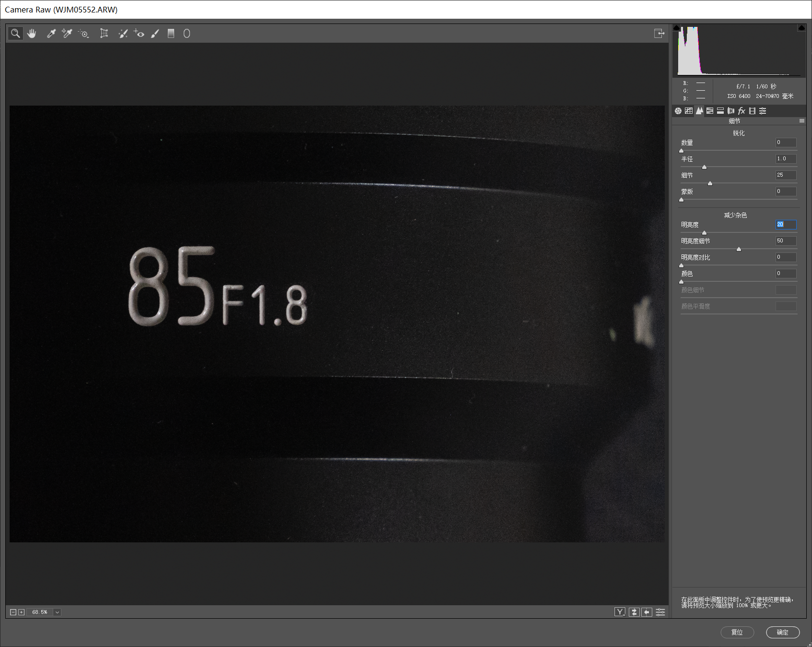Open the 细节 panel options menu
This screenshot has width=812, height=647.
coord(801,121)
